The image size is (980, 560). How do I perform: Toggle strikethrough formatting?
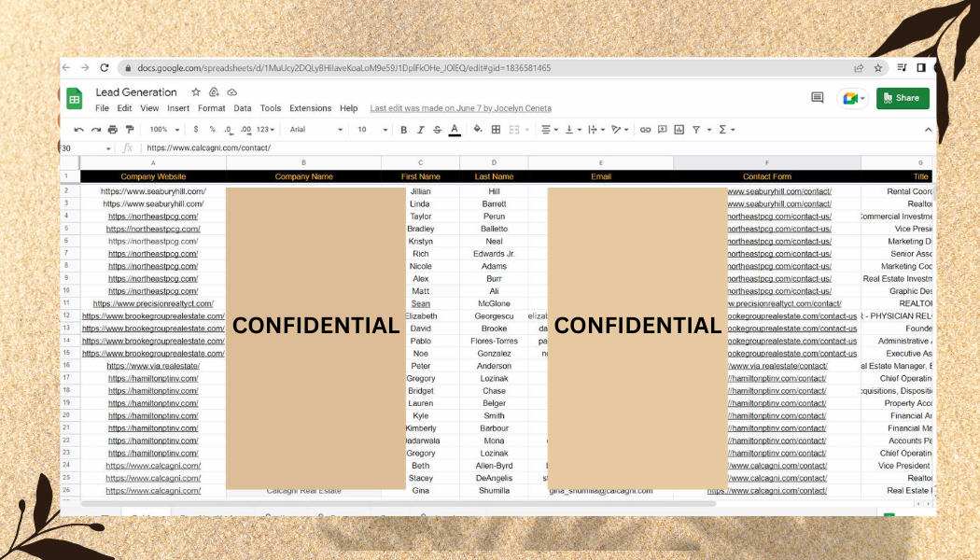tap(438, 130)
